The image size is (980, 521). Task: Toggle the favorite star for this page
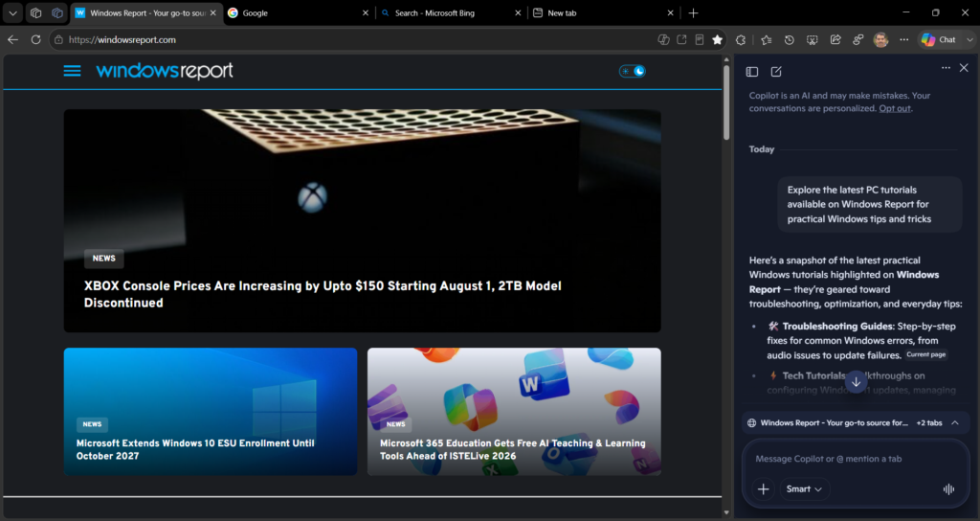pos(718,39)
